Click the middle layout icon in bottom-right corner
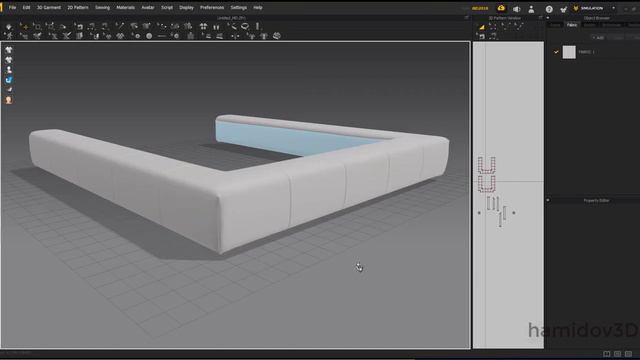This screenshot has height=360, width=640. click(x=618, y=354)
